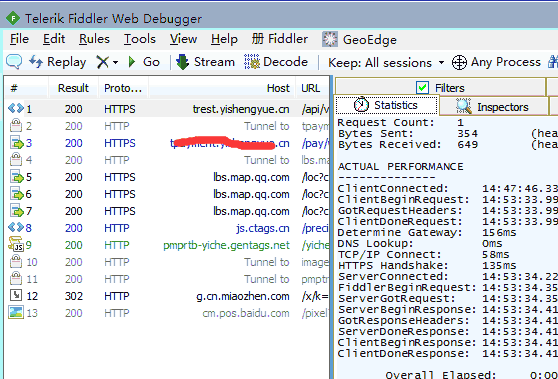Click lock icon of session 2
The height and width of the screenshot is (379, 558).
coord(16,125)
